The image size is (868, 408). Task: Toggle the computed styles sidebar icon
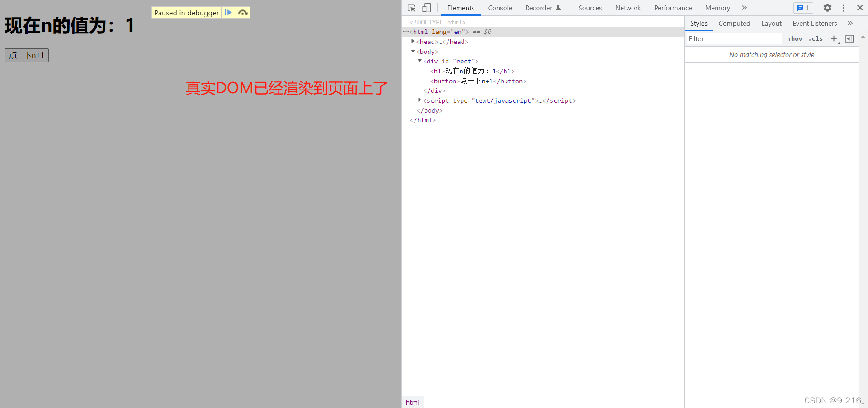coord(849,38)
